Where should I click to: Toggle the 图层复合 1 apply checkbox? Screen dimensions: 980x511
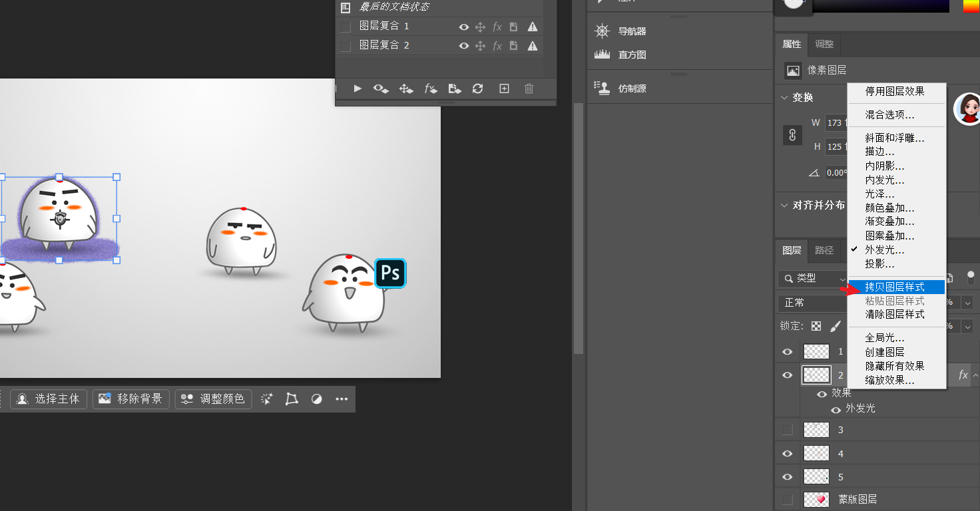pos(346,27)
